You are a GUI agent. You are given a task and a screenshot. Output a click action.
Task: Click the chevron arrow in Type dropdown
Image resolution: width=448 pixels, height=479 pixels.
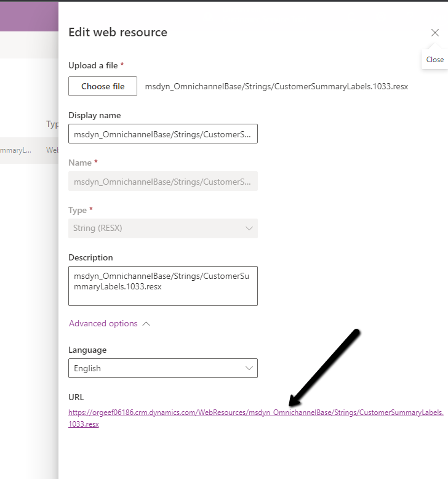(249, 228)
